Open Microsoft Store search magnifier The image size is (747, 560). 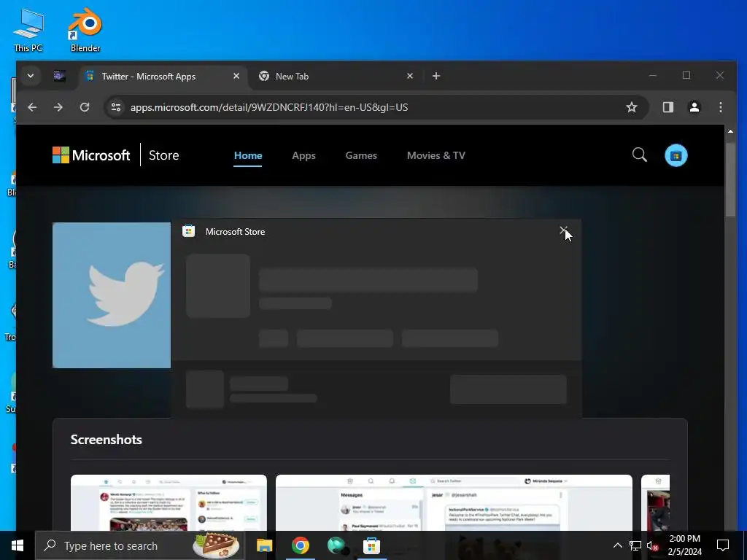(639, 155)
